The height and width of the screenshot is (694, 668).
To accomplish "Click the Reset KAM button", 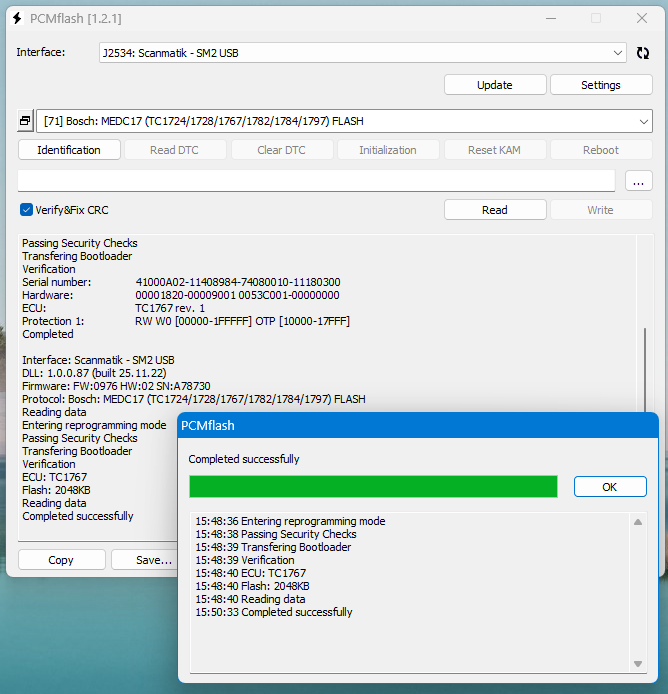I will point(494,150).
